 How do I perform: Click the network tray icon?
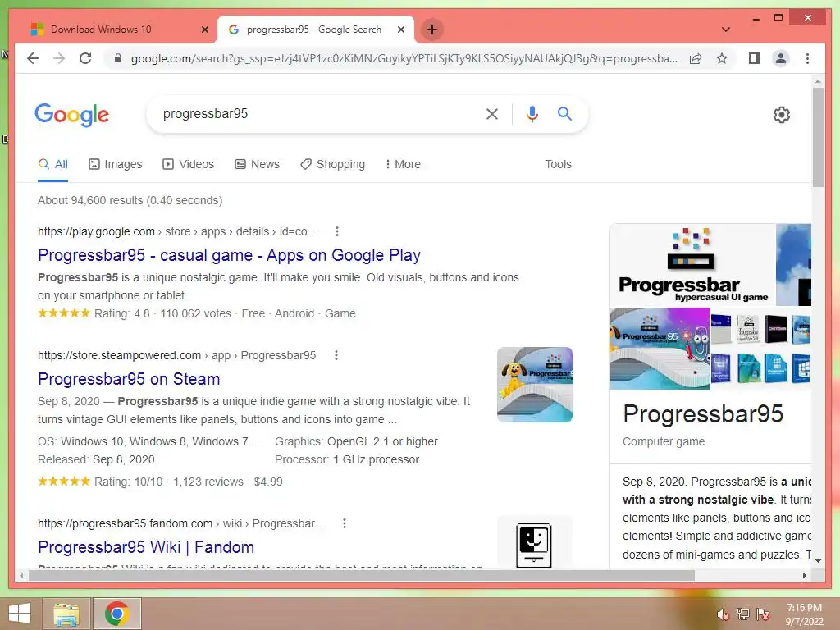pyautogui.click(x=743, y=614)
